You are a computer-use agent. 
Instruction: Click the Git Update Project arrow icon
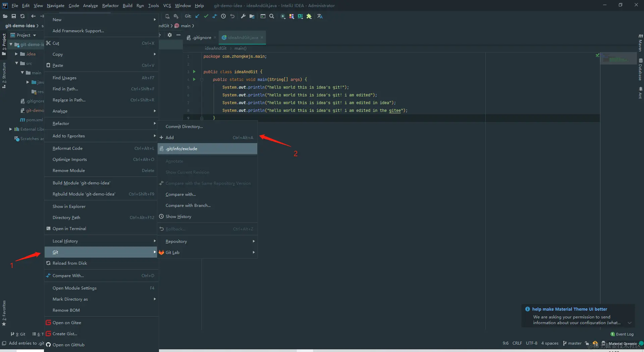click(197, 16)
